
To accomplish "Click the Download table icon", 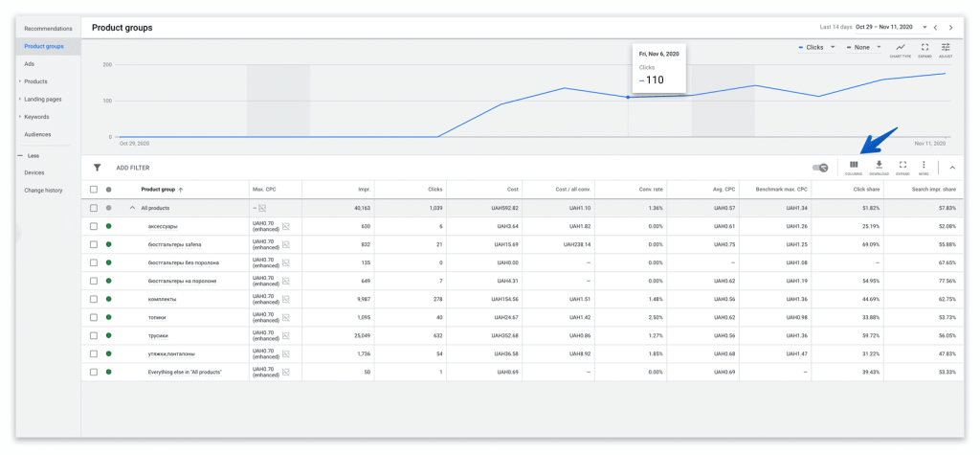I will pos(879,167).
